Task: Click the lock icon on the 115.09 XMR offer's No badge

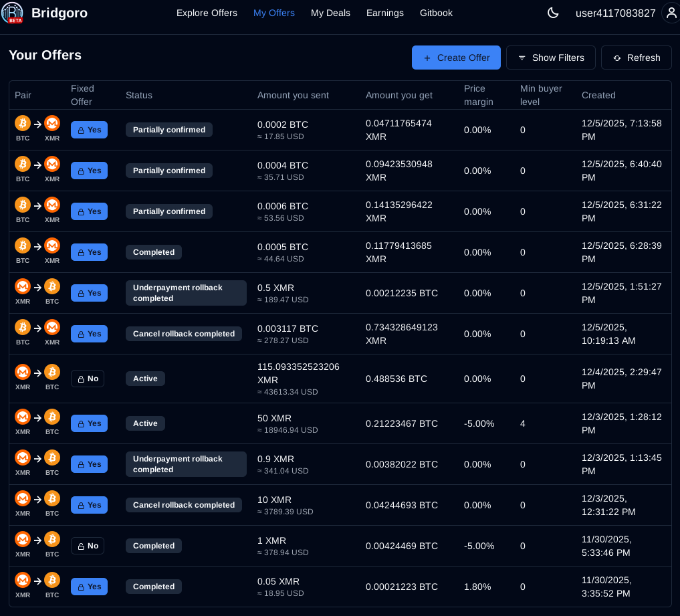Action: (81, 379)
